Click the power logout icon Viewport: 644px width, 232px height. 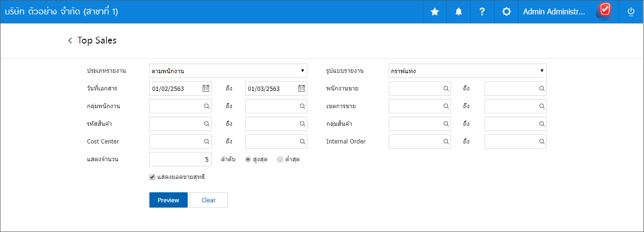pyautogui.click(x=631, y=12)
